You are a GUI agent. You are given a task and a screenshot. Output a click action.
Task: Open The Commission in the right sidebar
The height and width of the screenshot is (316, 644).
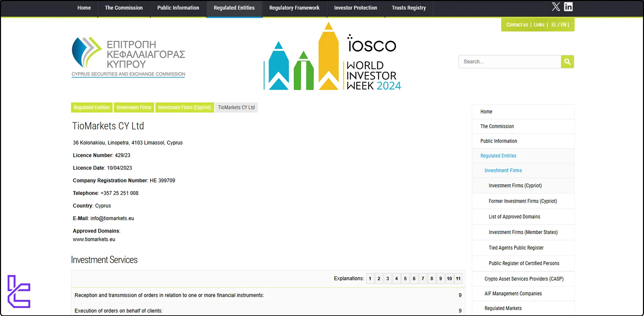(523, 127)
